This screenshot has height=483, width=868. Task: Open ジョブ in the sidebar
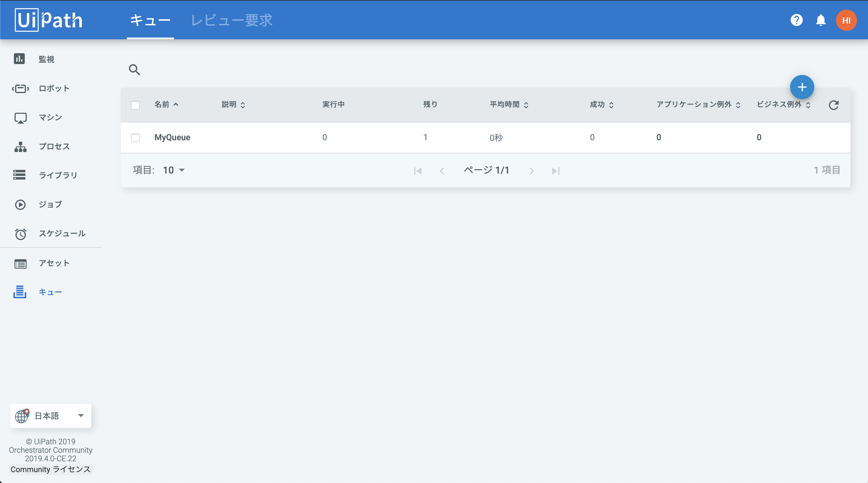click(50, 204)
